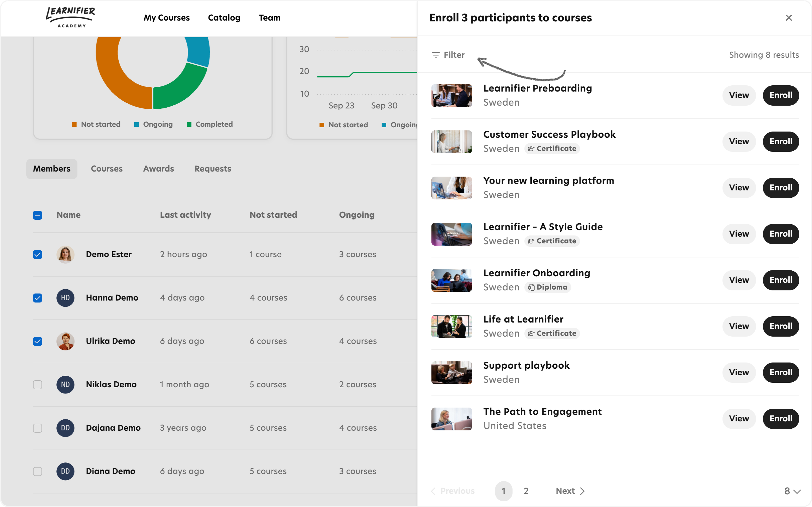Click the Learnifier Academy logo
The height and width of the screenshot is (507, 812).
point(70,17)
